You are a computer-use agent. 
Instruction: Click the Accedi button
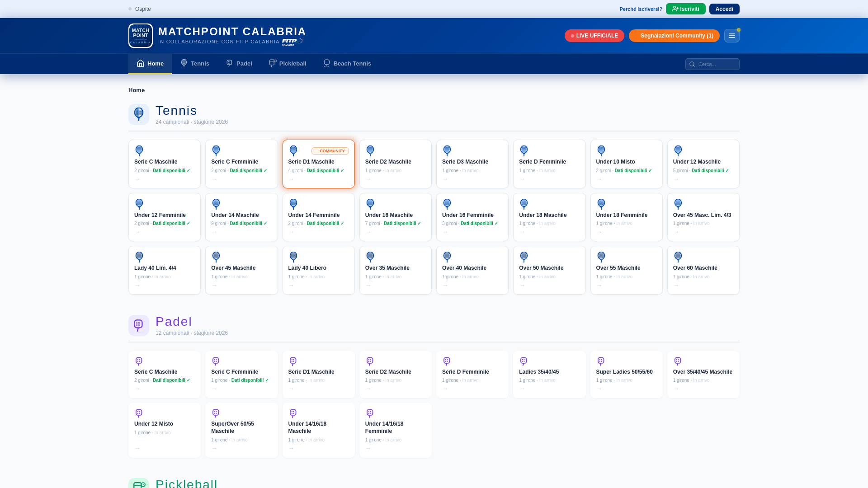(x=724, y=9)
